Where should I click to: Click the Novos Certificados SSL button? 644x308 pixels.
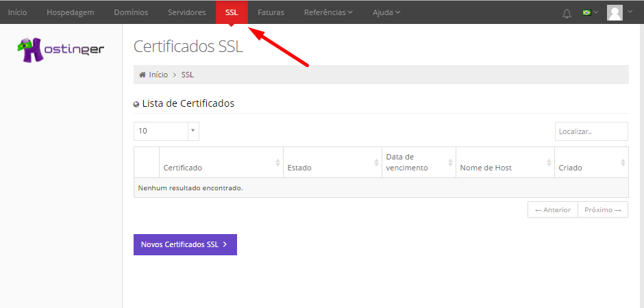185,244
